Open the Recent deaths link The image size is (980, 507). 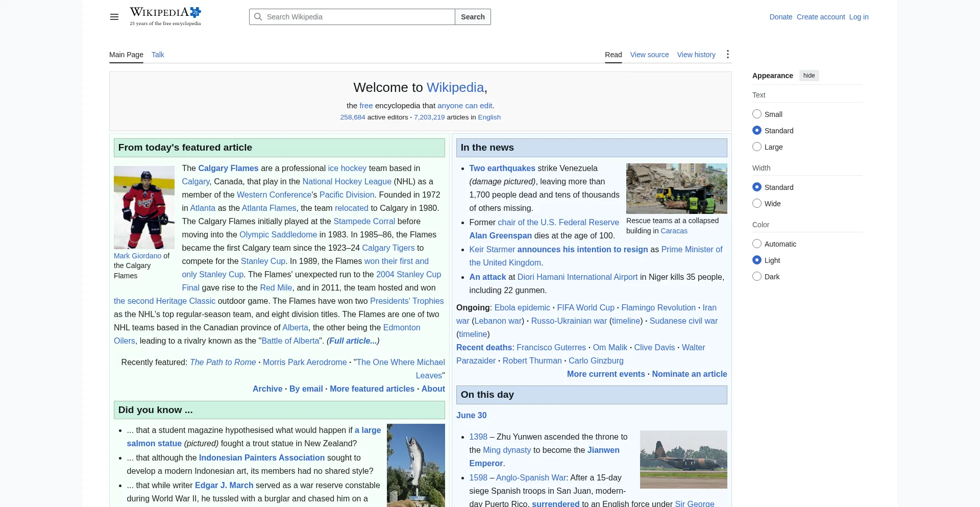(x=484, y=347)
